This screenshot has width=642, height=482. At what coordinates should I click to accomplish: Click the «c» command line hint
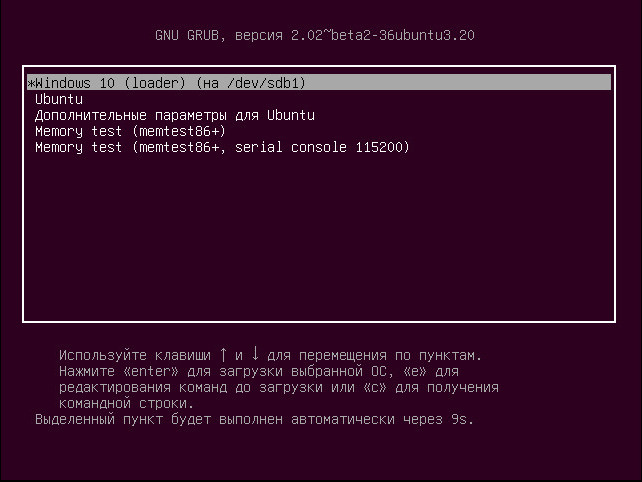point(375,387)
